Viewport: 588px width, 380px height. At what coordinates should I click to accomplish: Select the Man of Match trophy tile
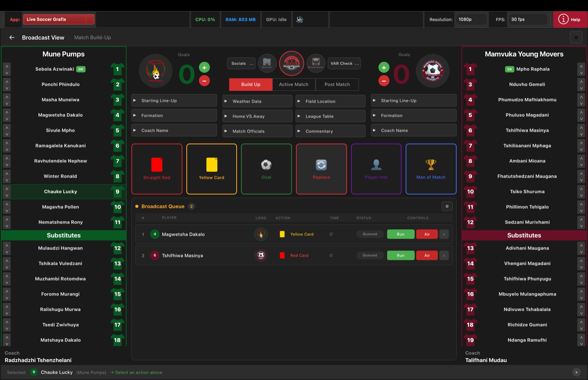click(431, 169)
